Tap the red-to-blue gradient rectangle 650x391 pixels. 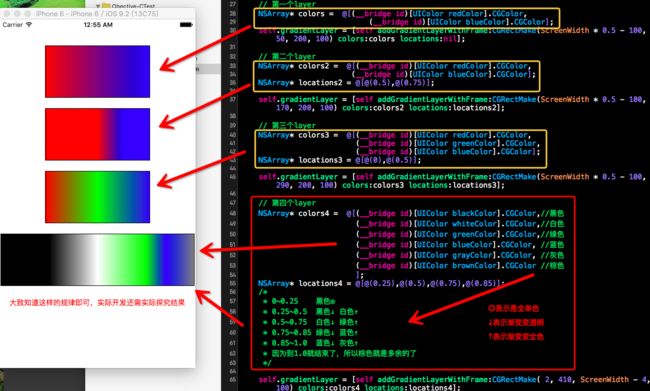tap(97, 72)
